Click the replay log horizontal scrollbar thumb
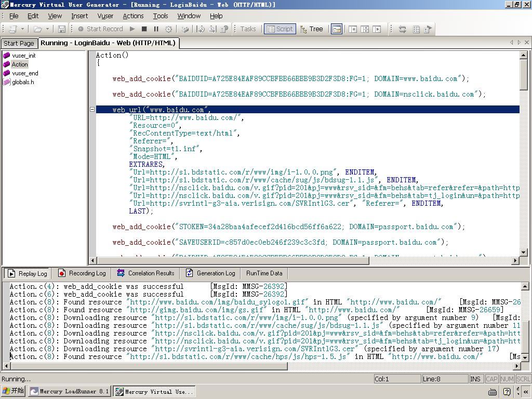This screenshot has width=532, height=399. (149, 366)
